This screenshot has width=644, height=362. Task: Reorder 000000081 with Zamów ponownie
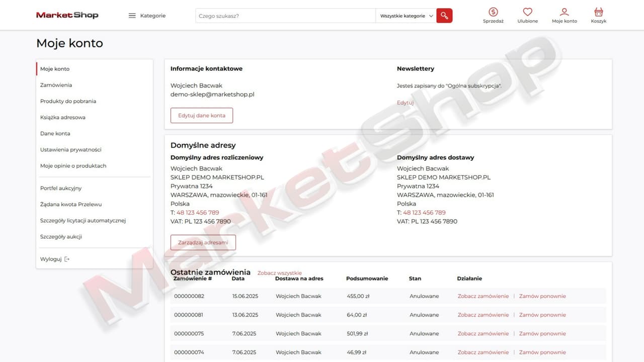542,315
